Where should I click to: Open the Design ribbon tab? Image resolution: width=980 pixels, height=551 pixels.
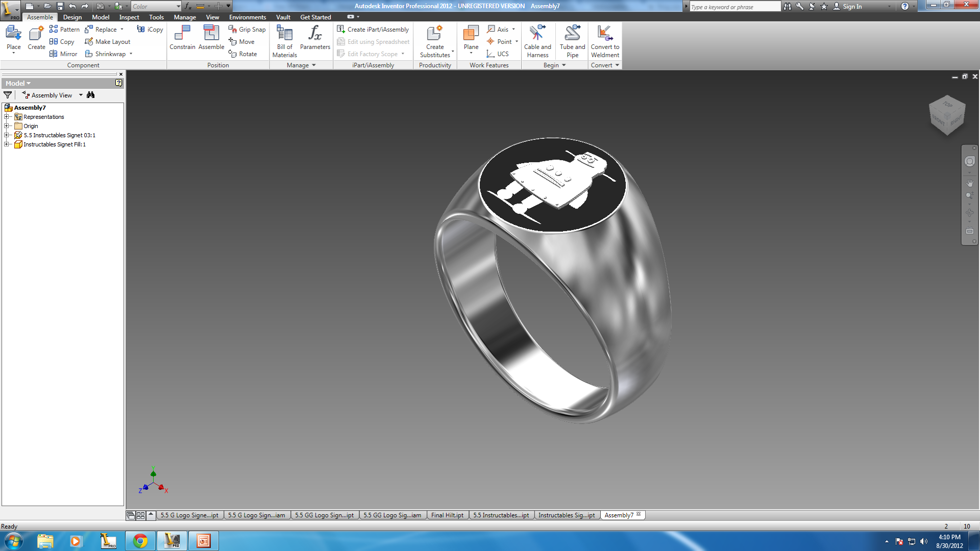click(x=72, y=17)
